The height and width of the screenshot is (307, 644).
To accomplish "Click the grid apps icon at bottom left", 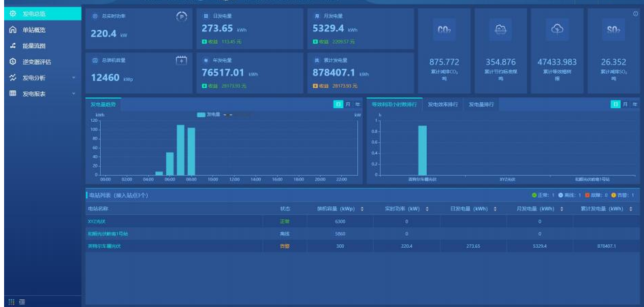I will tap(11, 302).
